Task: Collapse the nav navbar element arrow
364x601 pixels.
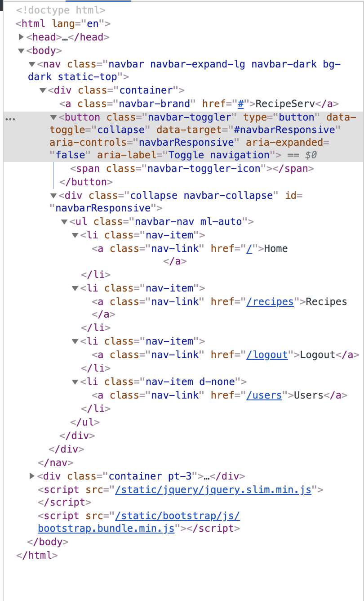Action: 32,64
